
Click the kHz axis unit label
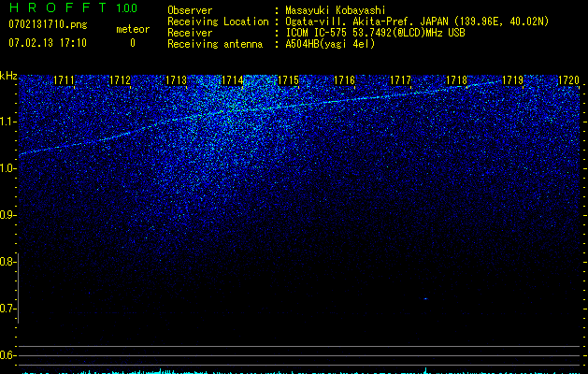click(8, 76)
